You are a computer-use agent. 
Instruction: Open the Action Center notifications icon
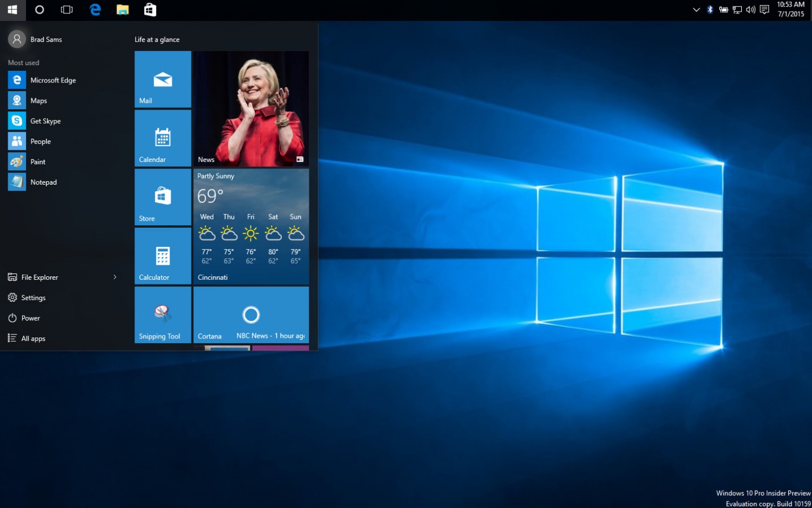tap(764, 9)
